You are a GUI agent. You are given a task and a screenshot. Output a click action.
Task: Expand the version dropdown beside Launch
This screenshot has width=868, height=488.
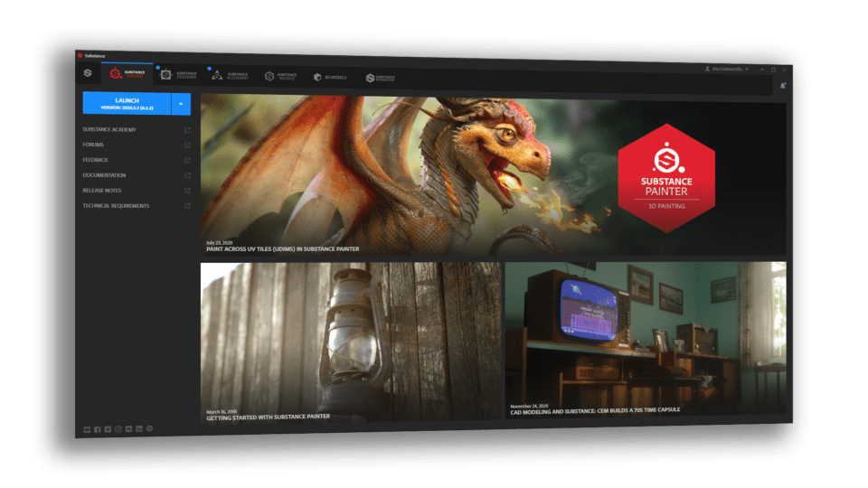[x=181, y=104]
